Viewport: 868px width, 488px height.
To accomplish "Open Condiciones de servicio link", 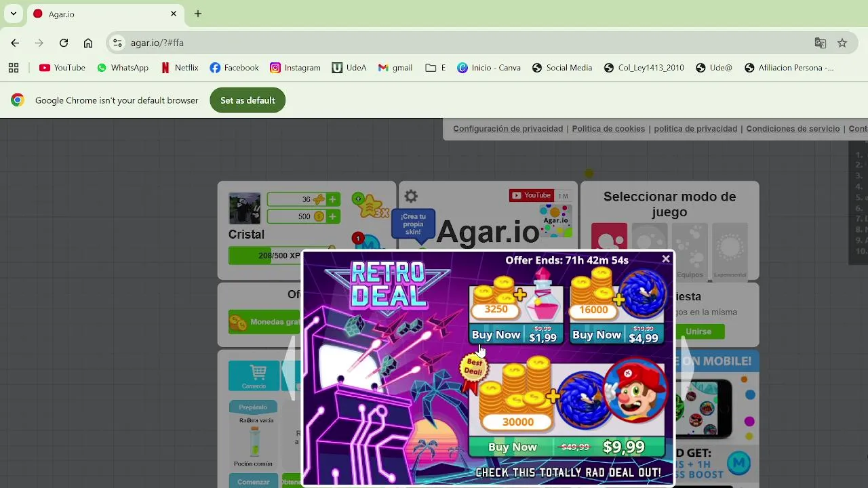I will tap(793, 129).
